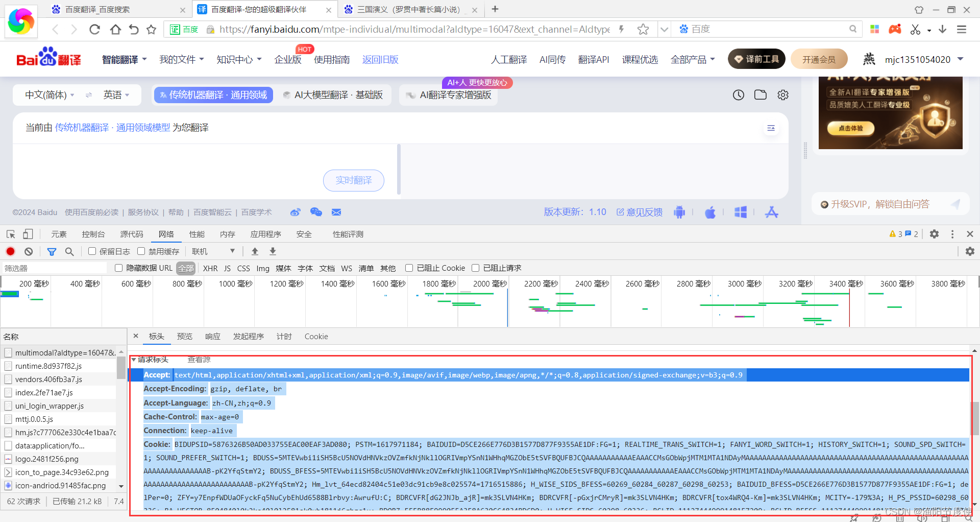Tick the checkbox beside runtime.8d937f82.js
This screenshot has width=980, height=522.
tap(8, 366)
